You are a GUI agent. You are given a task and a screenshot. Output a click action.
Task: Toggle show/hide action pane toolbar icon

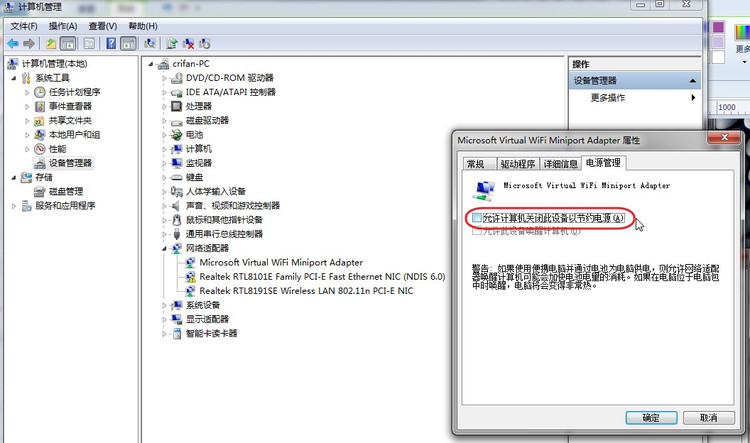(x=128, y=44)
